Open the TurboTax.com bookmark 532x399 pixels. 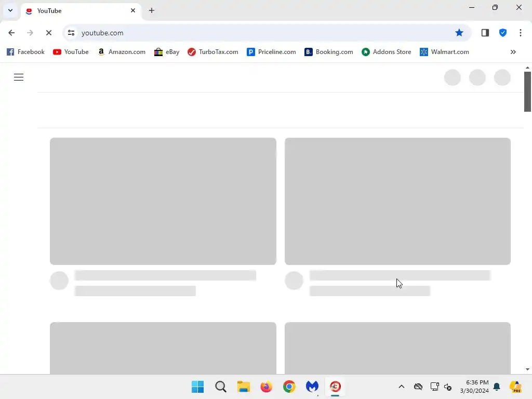point(212,52)
